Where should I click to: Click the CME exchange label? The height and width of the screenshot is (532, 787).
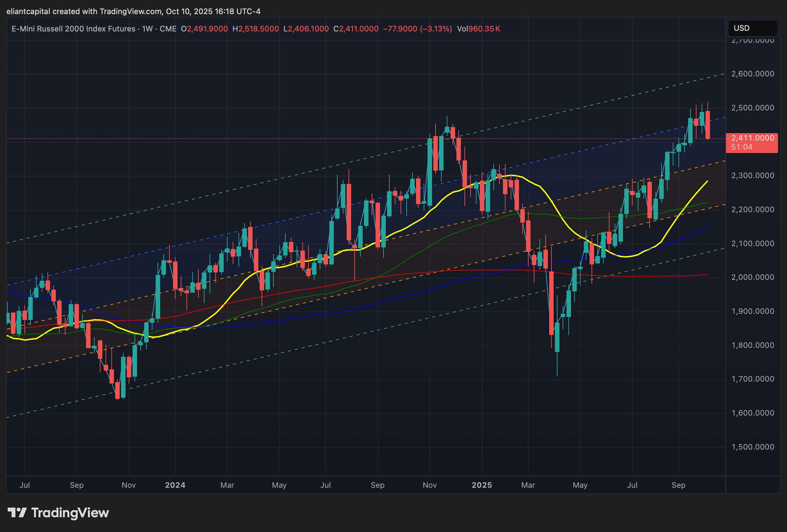pos(168,29)
